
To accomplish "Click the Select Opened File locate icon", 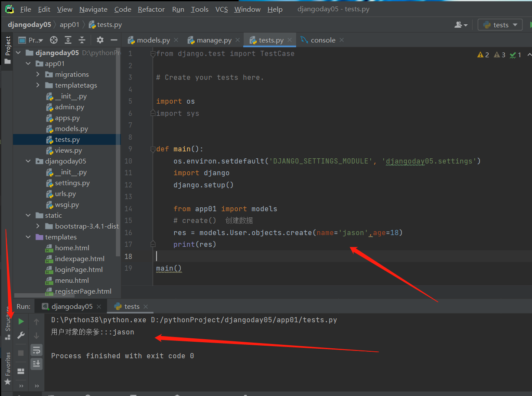I will click(x=54, y=40).
